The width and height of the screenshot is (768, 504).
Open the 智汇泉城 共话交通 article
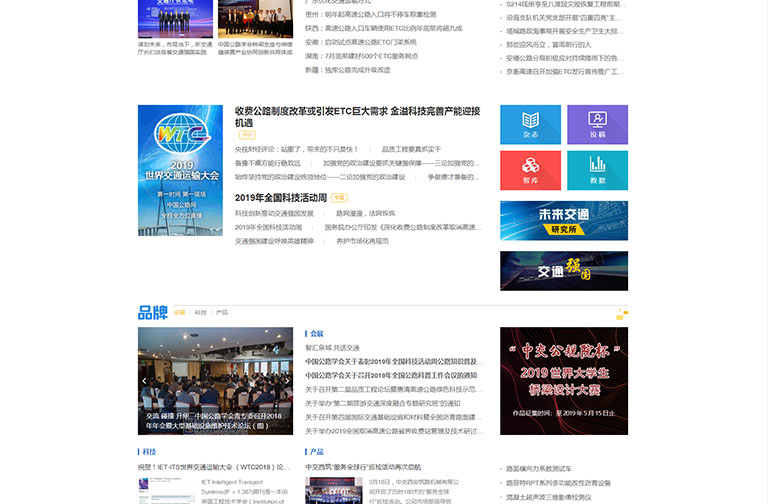(332, 347)
